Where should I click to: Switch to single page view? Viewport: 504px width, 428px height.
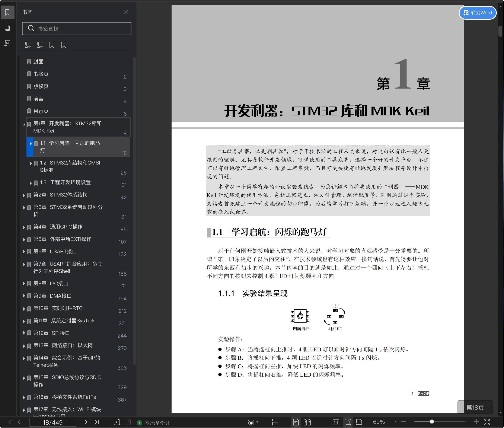click(296, 422)
